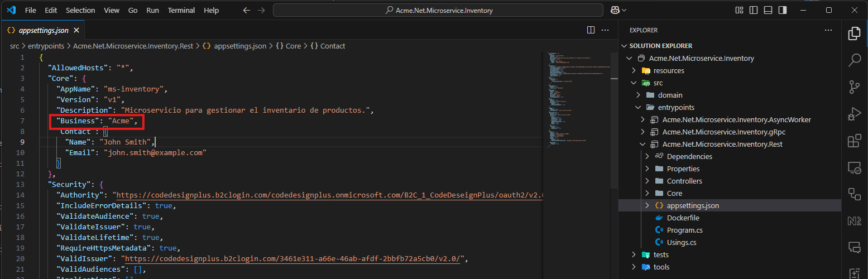This screenshot has width=868, height=279.
Task: Open Copilot dropdown arrow in title bar
Action: pyautogui.click(x=624, y=10)
